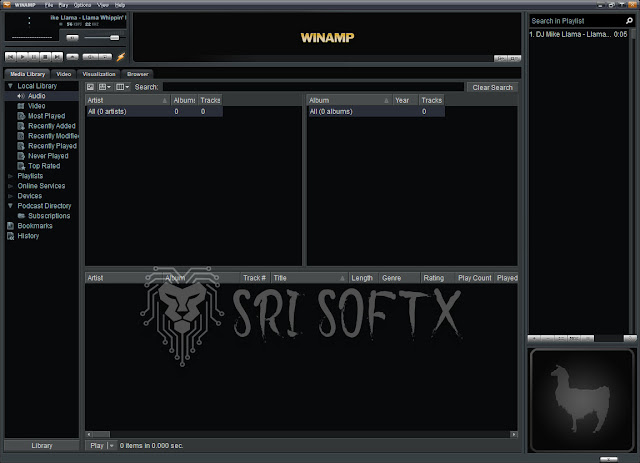The height and width of the screenshot is (463, 640).
Task: Click the library Search input field
Action: tap(313, 87)
